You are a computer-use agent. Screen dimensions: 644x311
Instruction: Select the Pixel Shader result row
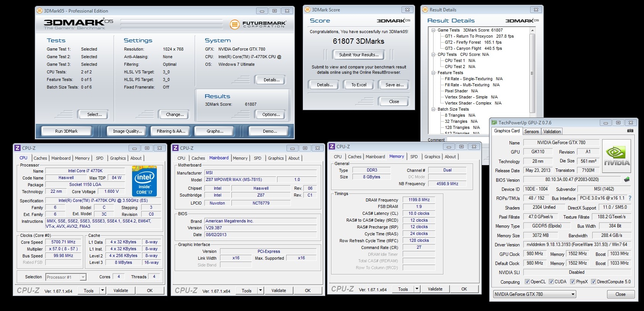pyautogui.click(x=461, y=91)
